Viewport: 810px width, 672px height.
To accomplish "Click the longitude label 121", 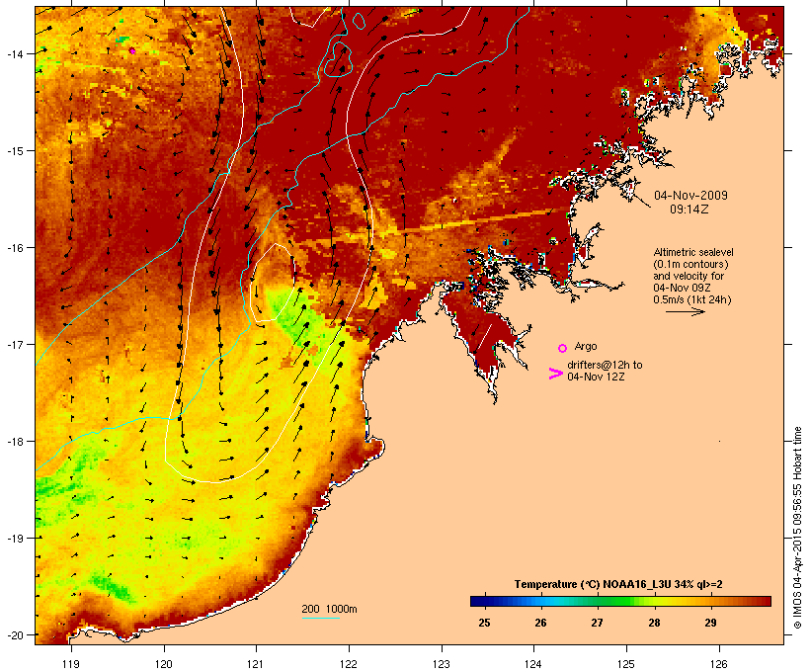I will (x=256, y=664).
